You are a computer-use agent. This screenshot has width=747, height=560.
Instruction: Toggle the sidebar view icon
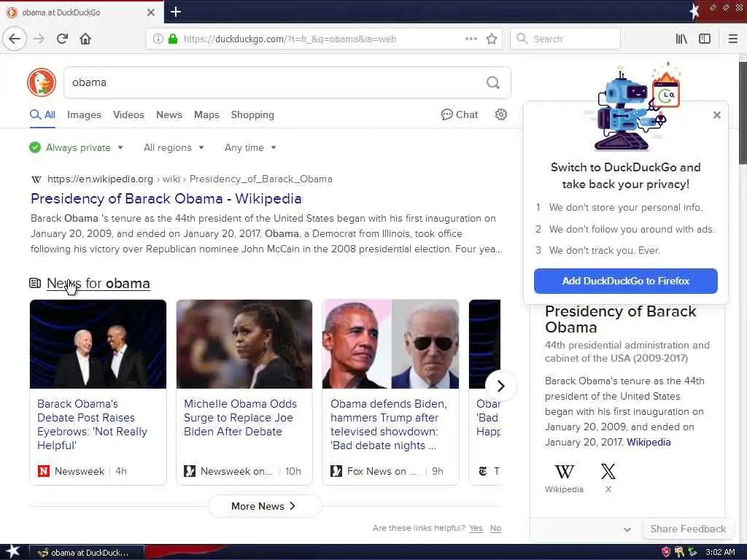point(705,39)
